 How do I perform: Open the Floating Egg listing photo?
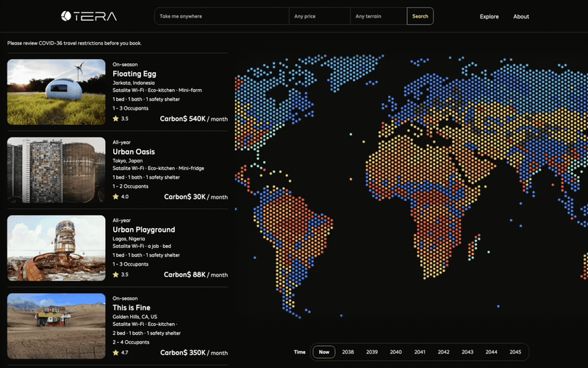click(x=57, y=92)
